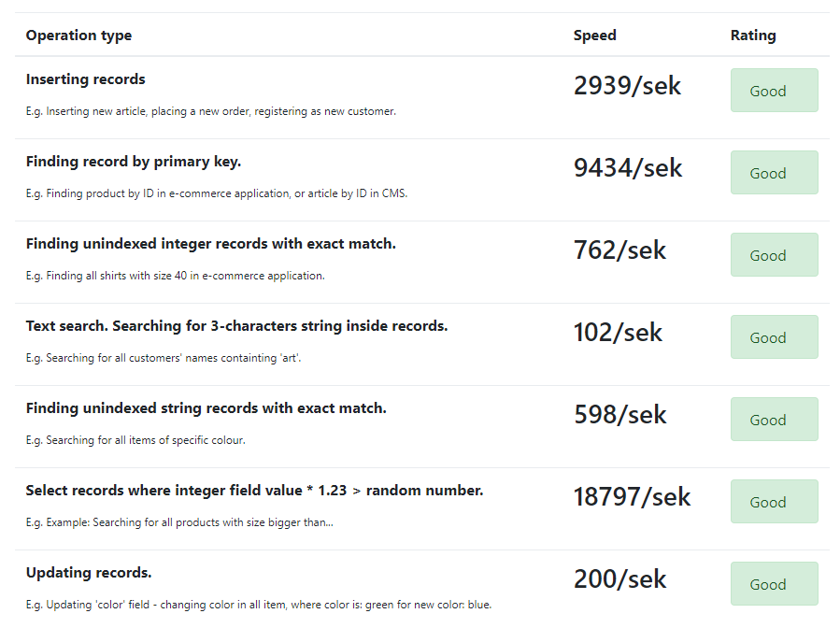Image resolution: width=840 pixels, height=628 pixels.
Task: Click the Speed column header
Action: [594, 36]
